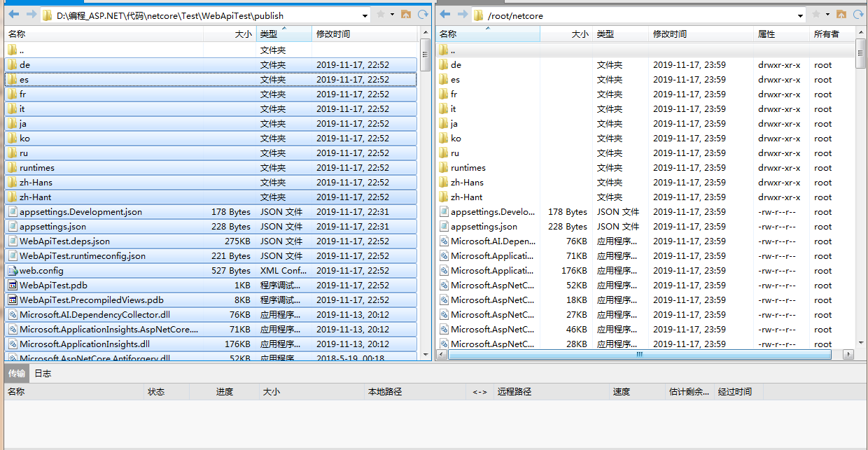This screenshot has width=868, height=450.
Task: Click remote horizontal scrollbar right arrow
Action: (849, 355)
